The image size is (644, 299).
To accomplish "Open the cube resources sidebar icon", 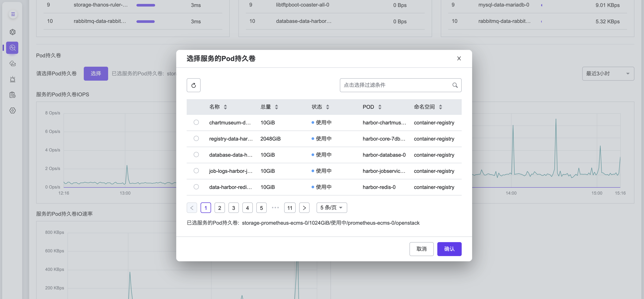I will [12, 32].
